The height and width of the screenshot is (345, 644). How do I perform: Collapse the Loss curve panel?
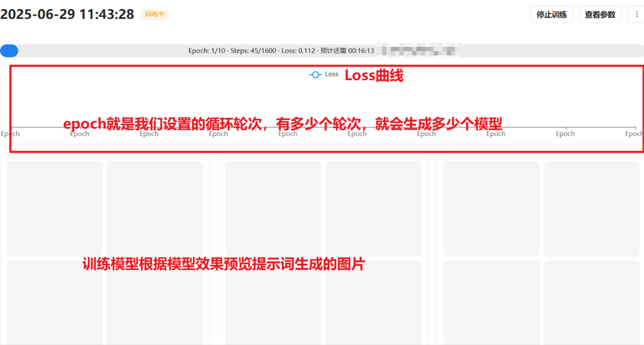coord(322,75)
